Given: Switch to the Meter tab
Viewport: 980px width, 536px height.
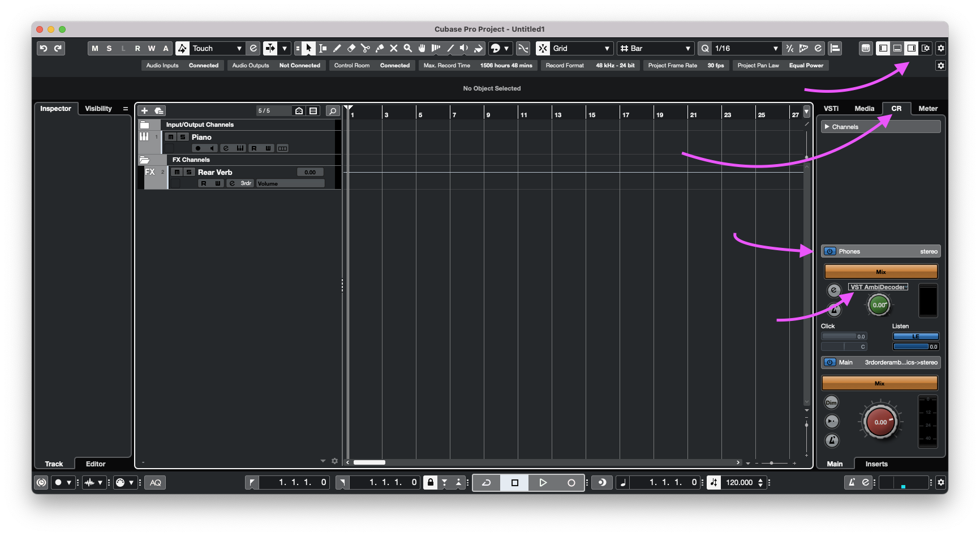Looking at the screenshot, I should tap(927, 109).
